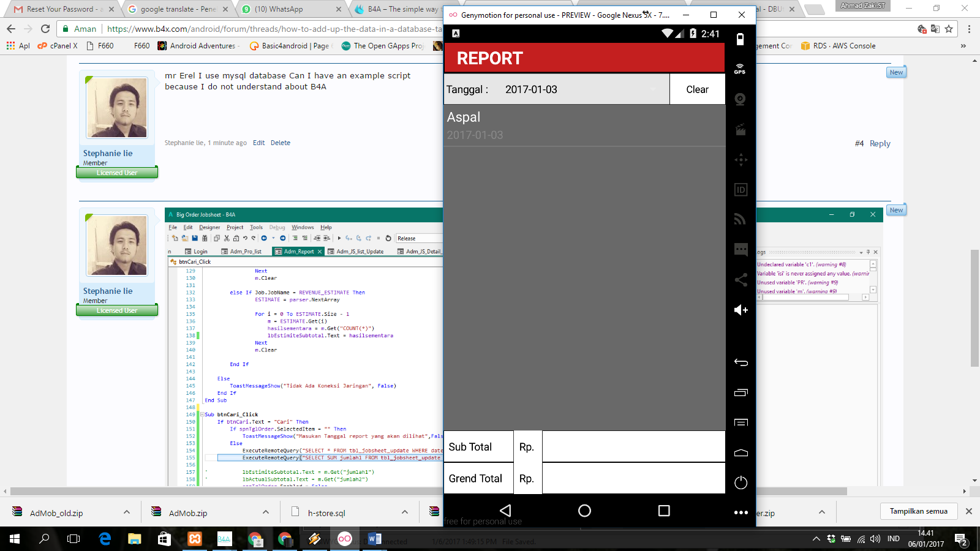Click Tampilkan semua downloads button

[x=918, y=511]
